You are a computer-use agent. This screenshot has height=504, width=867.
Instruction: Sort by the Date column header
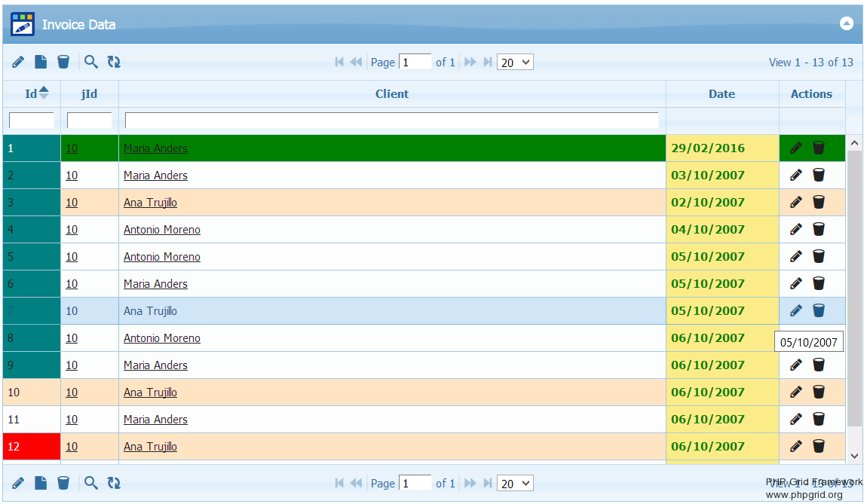click(721, 94)
